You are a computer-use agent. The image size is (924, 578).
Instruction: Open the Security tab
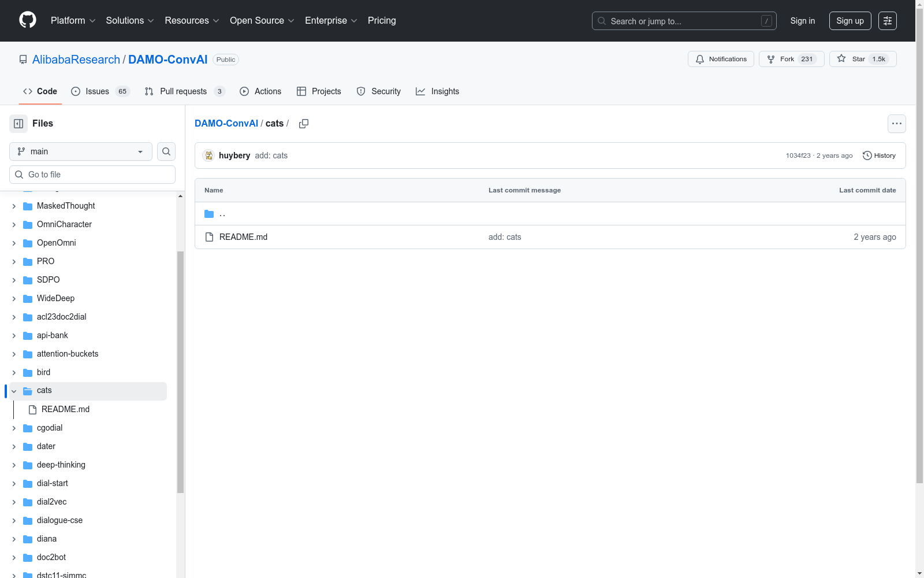pos(379,91)
